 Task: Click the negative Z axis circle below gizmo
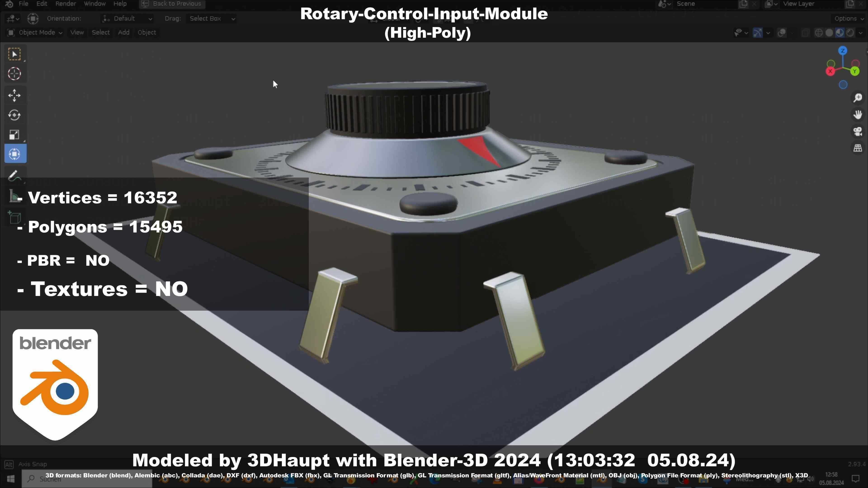click(x=843, y=85)
